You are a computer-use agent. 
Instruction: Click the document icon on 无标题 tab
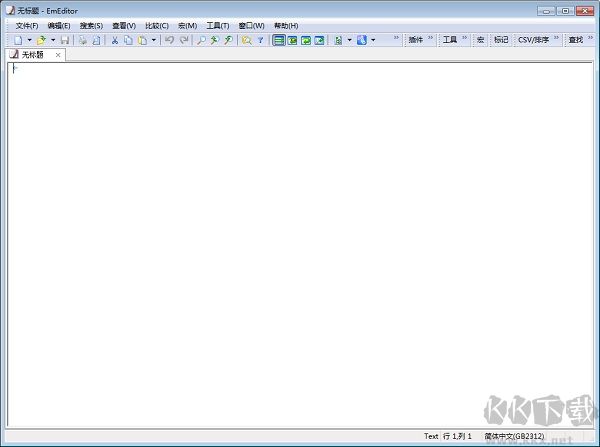coord(14,54)
